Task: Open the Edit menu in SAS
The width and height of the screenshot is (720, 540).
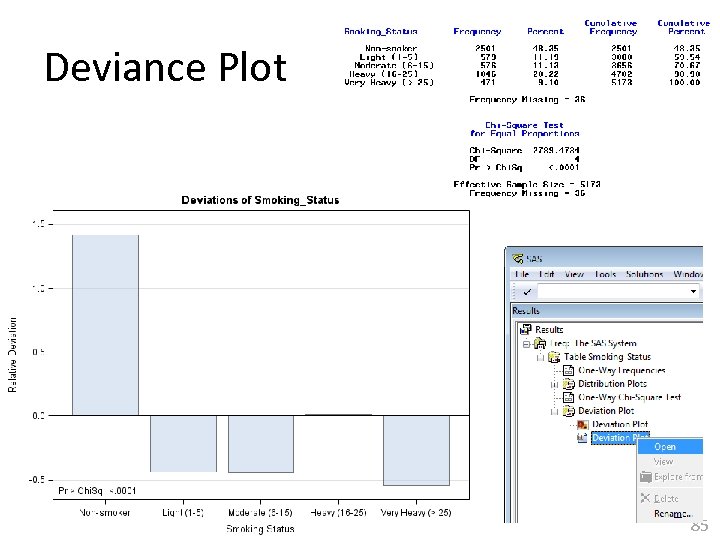Action: point(546,274)
